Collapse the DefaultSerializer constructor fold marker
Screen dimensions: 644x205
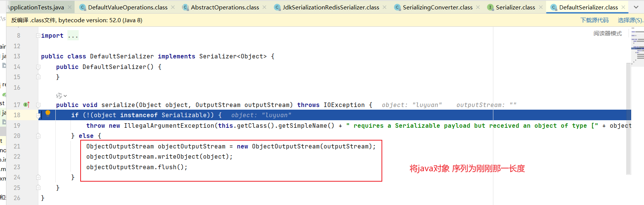(38, 67)
